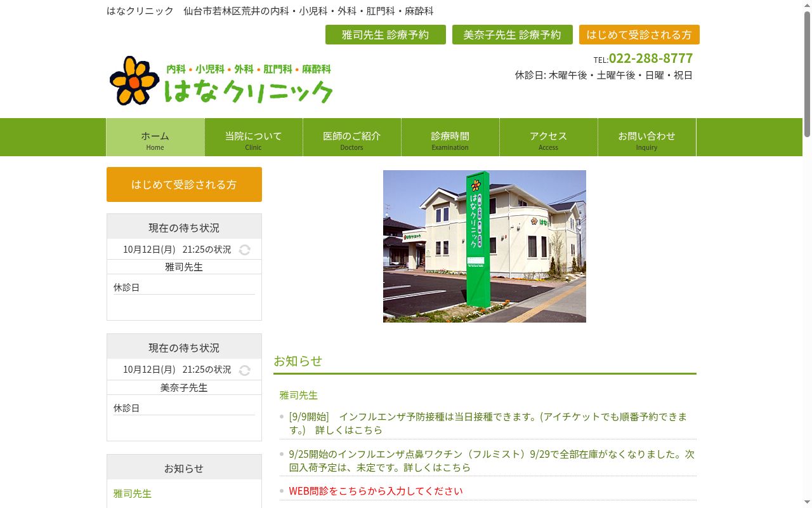Click top-right はじめて受診される方 button

639,35
